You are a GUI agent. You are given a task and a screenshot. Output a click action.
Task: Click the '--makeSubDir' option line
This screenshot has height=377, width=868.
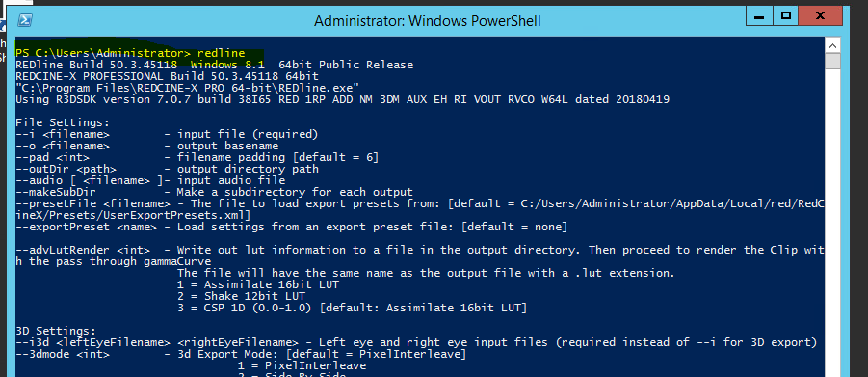point(214,192)
